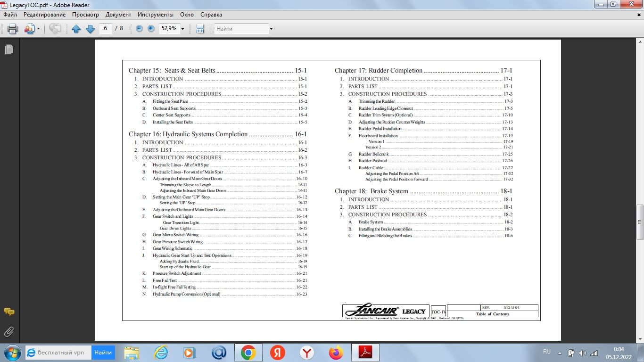Image resolution: width=644 pixels, height=362 pixels.
Task: Zoom in with the plus button
Action: pyautogui.click(x=151, y=29)
